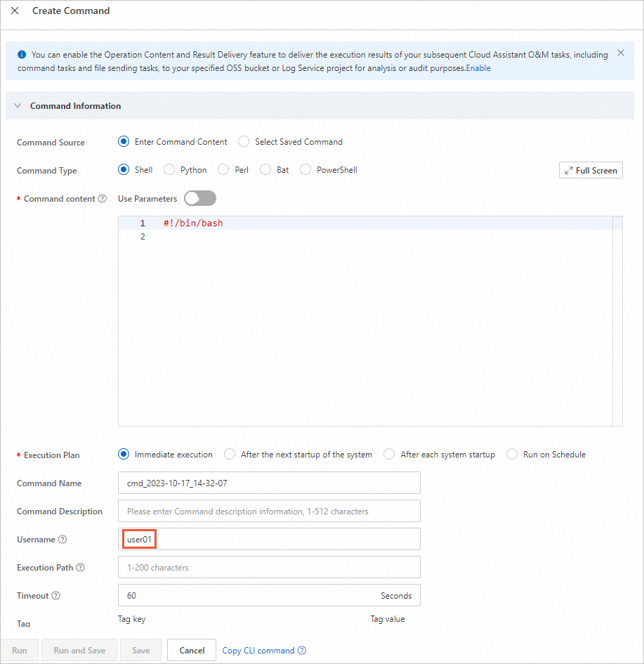Image resolution: width=644 pixels, height=664 pixels.
Task: Click the Copy CLI command help icon
Action: click(x=302, y=651)
